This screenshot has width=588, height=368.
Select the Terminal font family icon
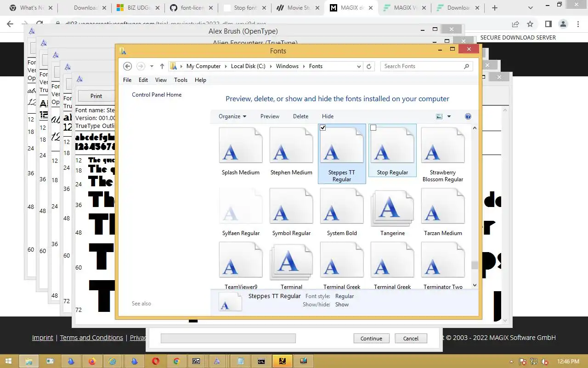coord(291,261)
